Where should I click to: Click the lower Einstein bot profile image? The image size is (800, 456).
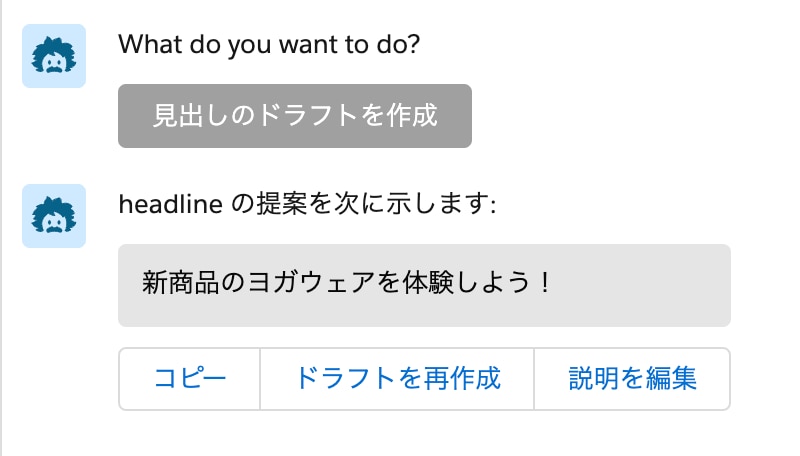pyautogui.click(x=54, y=216)
